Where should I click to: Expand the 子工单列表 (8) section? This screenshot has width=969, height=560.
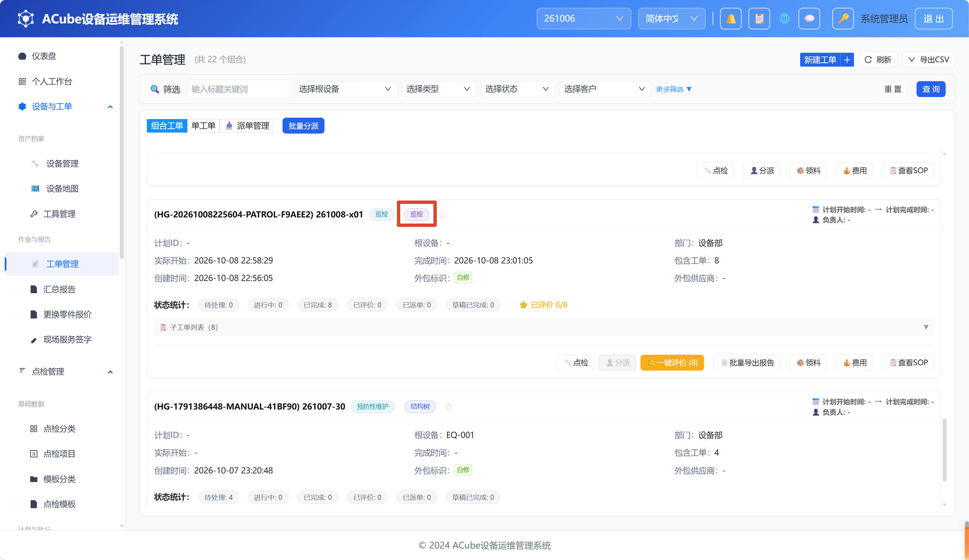543,327
